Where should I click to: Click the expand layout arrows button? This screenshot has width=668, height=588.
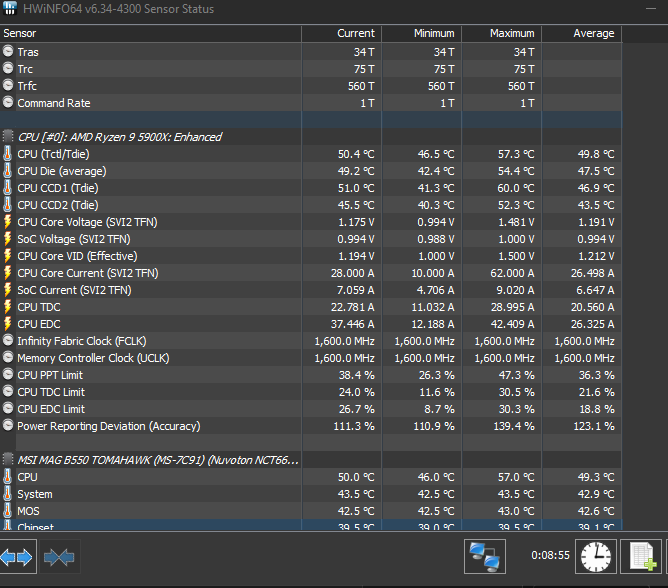(17, 557)
